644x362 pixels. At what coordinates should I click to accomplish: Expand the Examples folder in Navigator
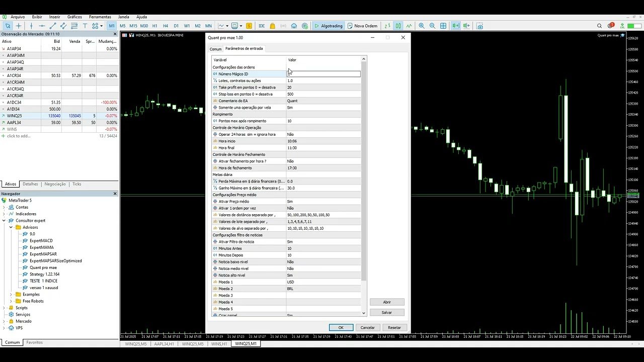[x=11, y=294]
